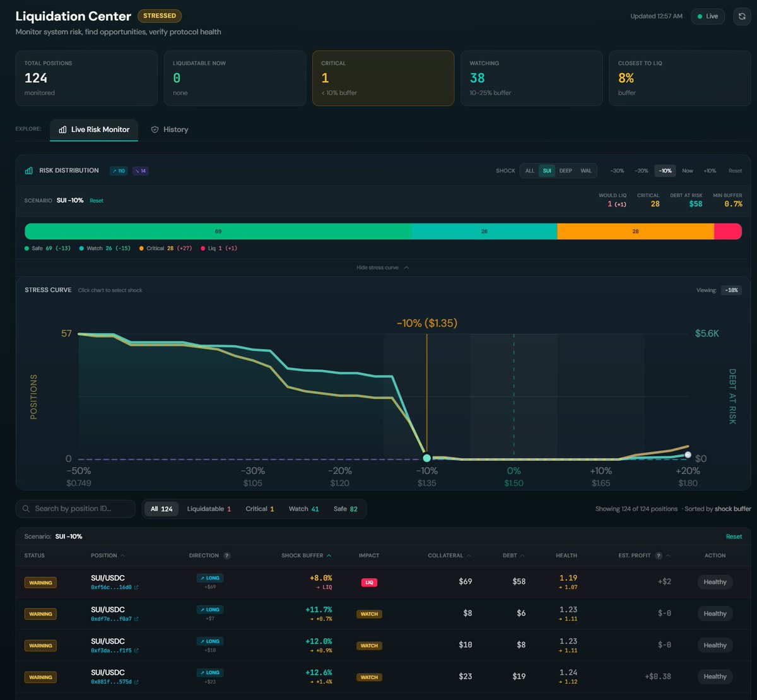The image size is (757, 700).
Task: Click WARNING badge for 0xf56c...16d0 row
Action: coord(40,583)
